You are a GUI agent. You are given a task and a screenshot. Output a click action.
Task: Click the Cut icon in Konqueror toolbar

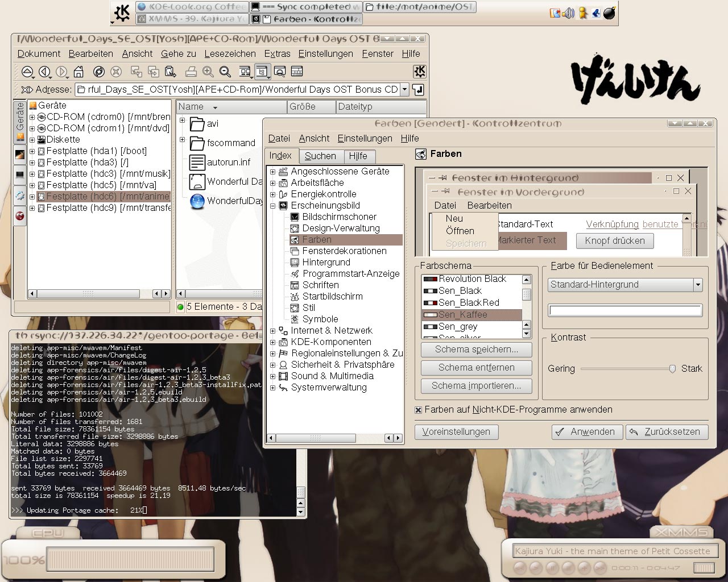pos(136,72)
